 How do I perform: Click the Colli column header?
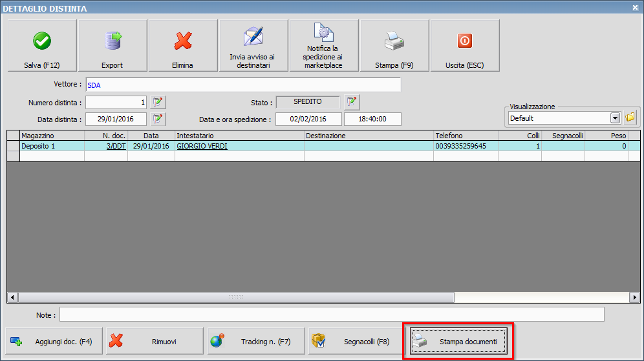point(520,136)
